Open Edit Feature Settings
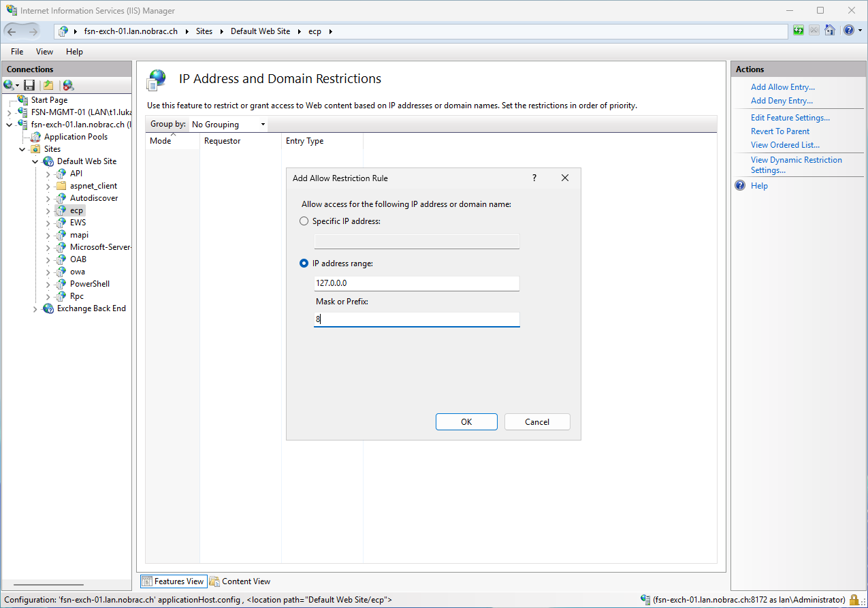This screenshot has width=868, height=608. click(x=790, y=118)
